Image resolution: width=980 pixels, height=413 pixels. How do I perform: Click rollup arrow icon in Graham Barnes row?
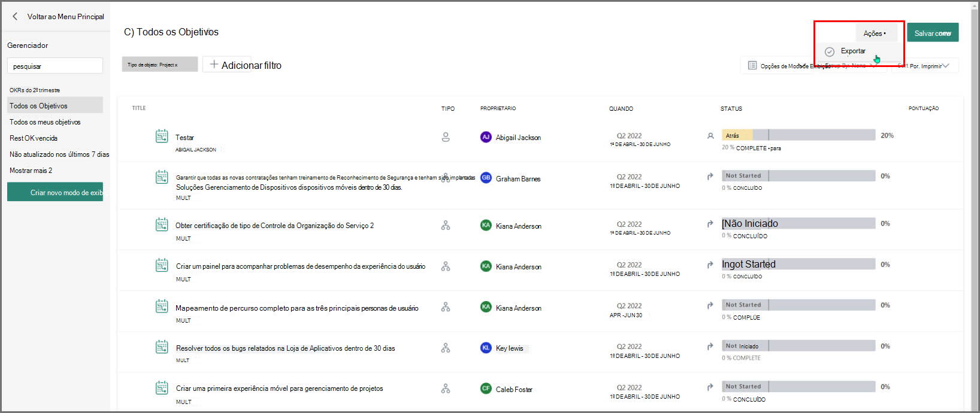tap(710, 177)
